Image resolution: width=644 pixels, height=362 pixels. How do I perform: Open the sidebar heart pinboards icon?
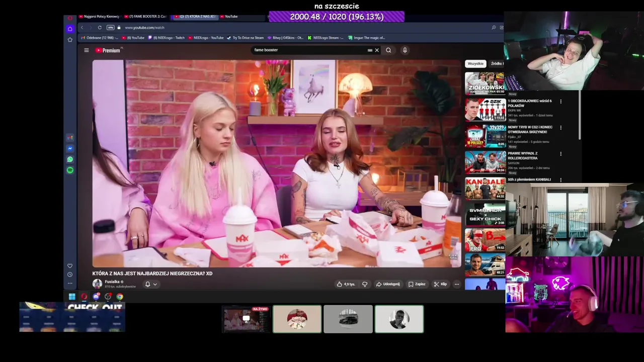click(70, 266)
